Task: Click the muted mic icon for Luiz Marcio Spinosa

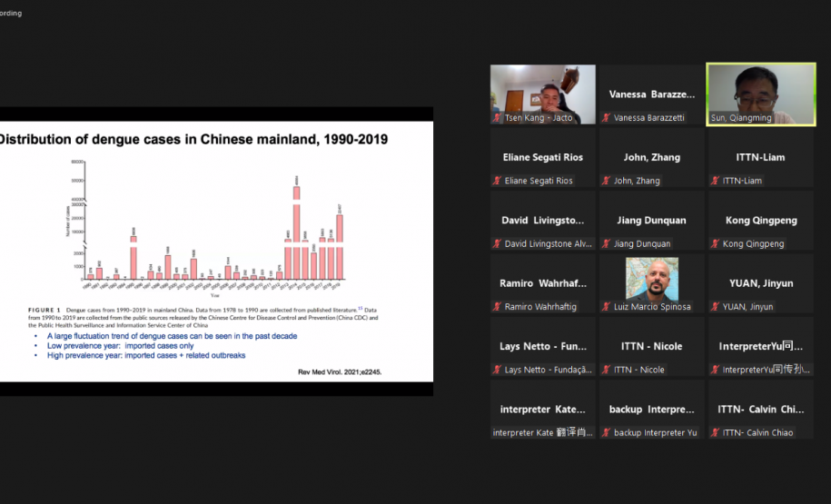Action: [607, 307]
